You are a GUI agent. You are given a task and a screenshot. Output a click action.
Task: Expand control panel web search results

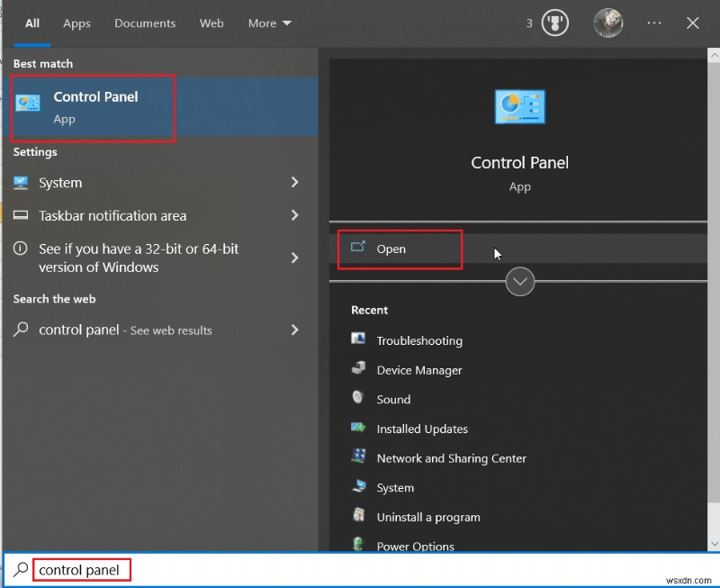pos(295,330)
